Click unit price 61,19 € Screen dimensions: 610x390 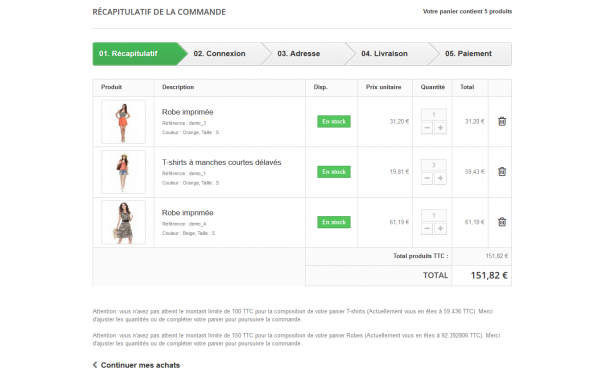[x=399, y=222]
